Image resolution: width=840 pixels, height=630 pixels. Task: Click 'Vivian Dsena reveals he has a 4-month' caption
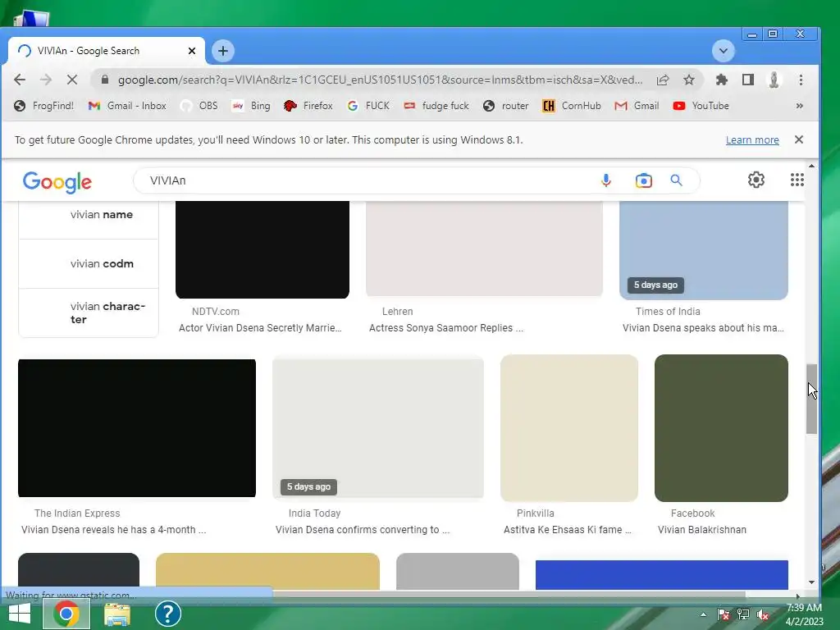point(113,530)
